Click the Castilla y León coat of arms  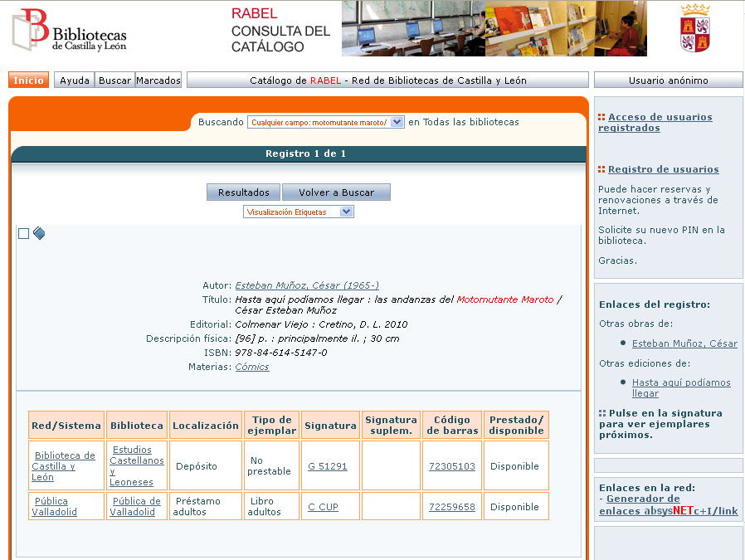pos(695,28)
